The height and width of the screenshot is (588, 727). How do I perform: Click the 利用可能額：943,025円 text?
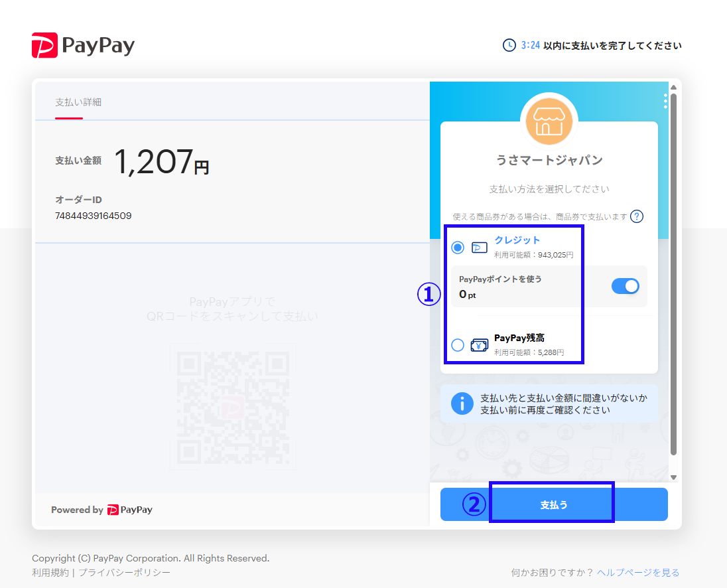534,255
